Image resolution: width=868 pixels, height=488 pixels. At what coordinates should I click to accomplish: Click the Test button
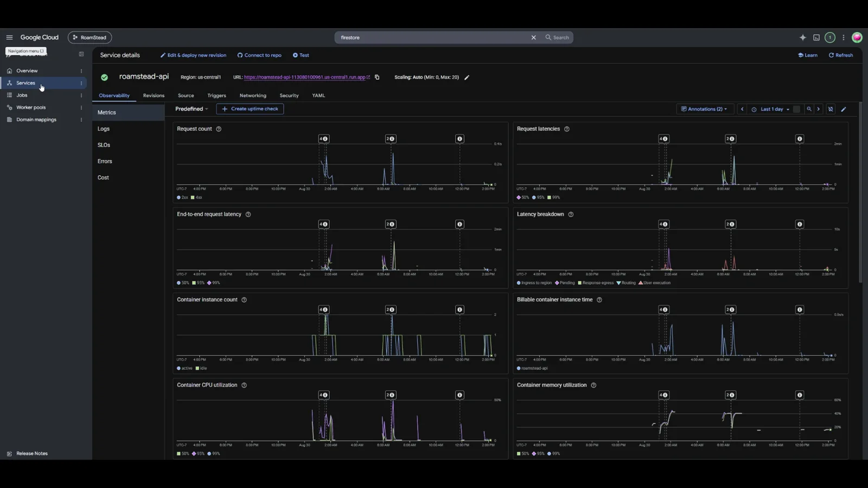click(301, 55)
